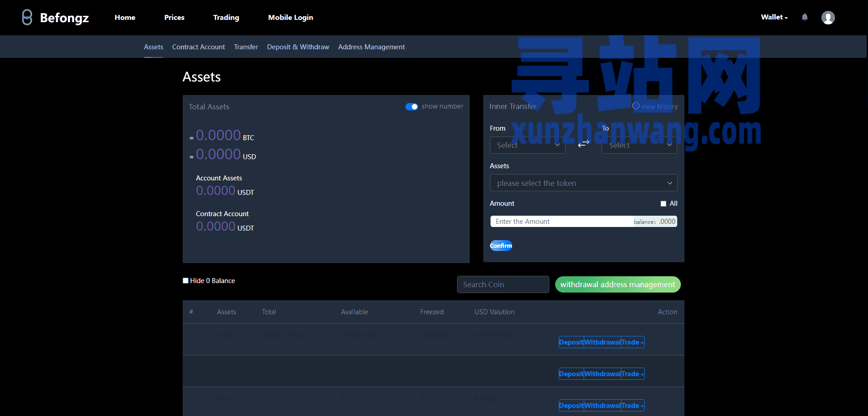Go to Deposit & Withdraw tab
Viewport: 868px width, 416px height.
coord(298,47)
